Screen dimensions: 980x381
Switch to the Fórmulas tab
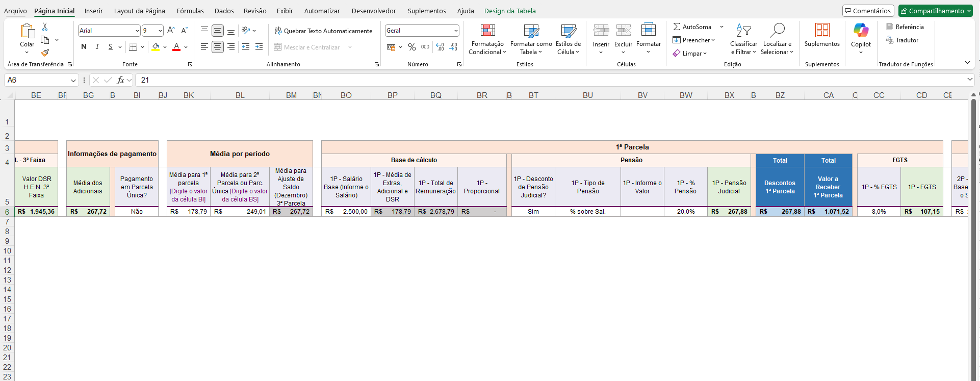click(x=190, y=11)
